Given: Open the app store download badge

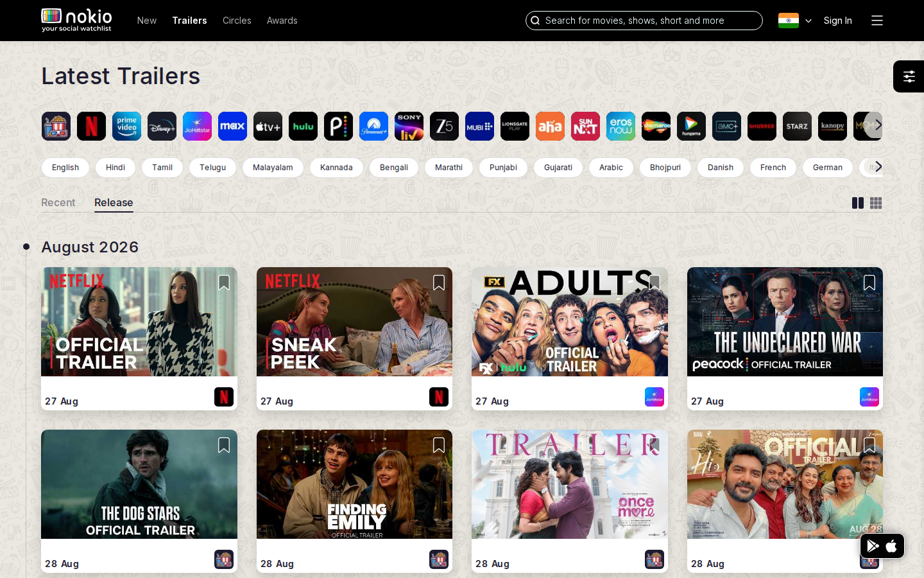Looking at the screenshot, I should (882, 546).
